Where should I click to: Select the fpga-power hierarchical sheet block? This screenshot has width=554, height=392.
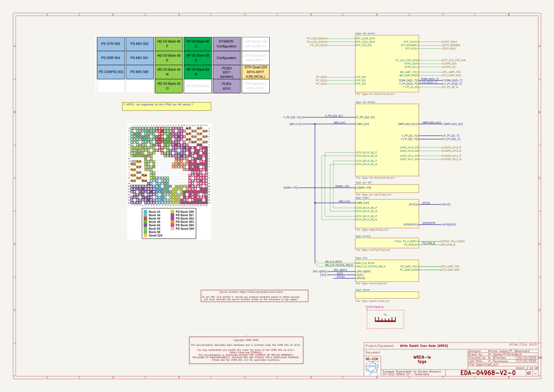tap(387, 295)
